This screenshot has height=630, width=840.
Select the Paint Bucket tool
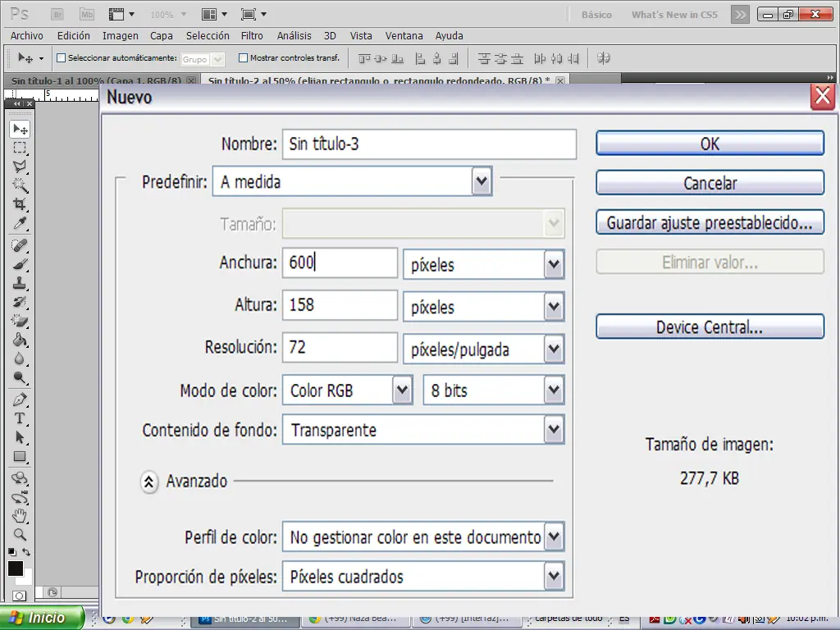(x=20, y=340)
